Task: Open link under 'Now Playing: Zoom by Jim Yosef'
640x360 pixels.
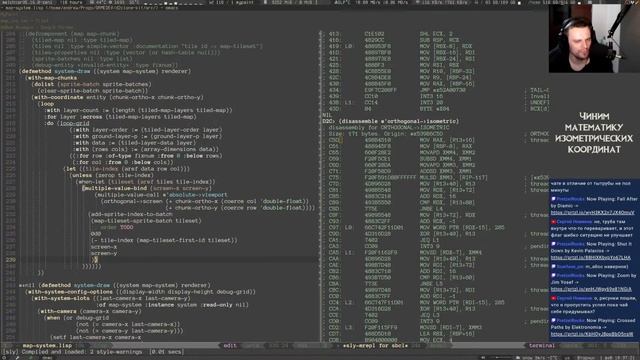Action: [591, 289]
